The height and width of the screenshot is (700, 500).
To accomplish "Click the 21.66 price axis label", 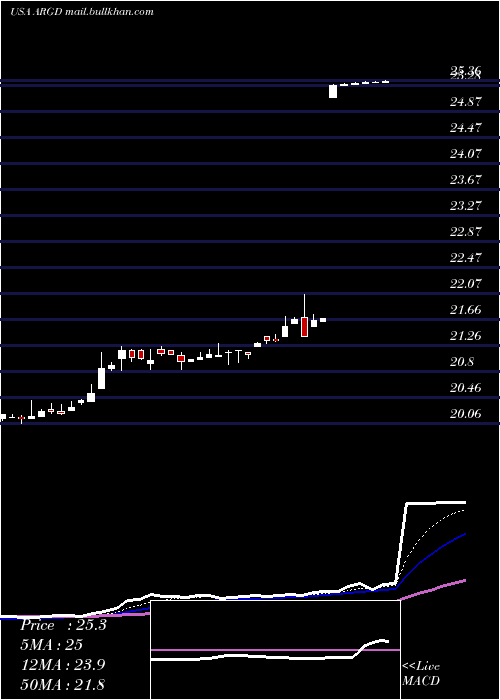I will (x=466, y=309).
